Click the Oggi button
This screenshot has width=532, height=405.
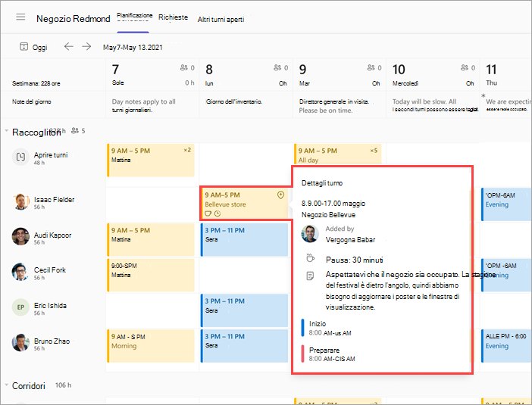pos(33,47)
